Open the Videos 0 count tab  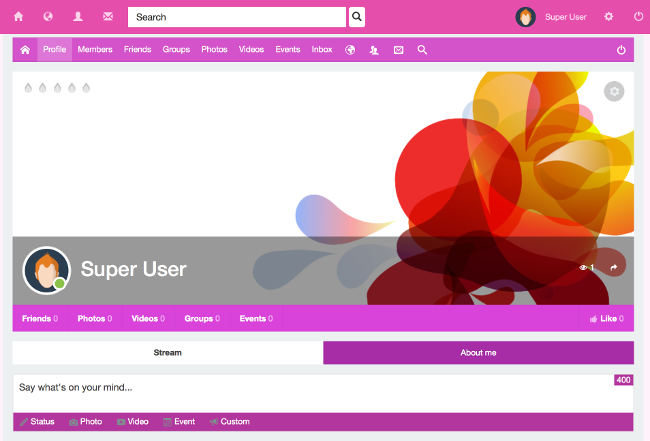[x=148, y=318]
